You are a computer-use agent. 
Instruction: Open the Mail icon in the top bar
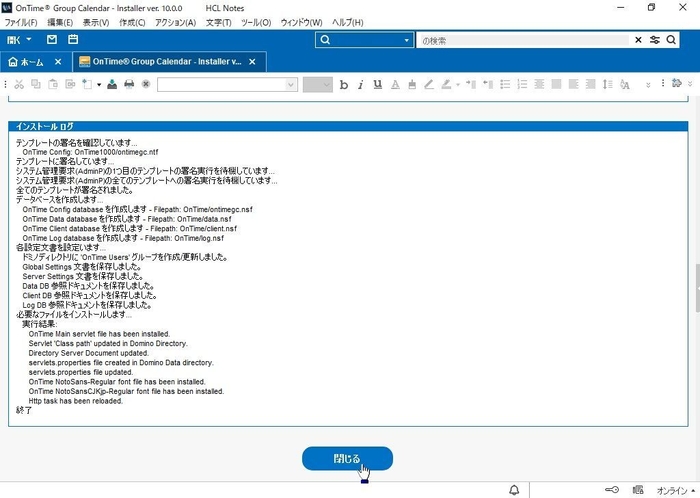point(51,40)
